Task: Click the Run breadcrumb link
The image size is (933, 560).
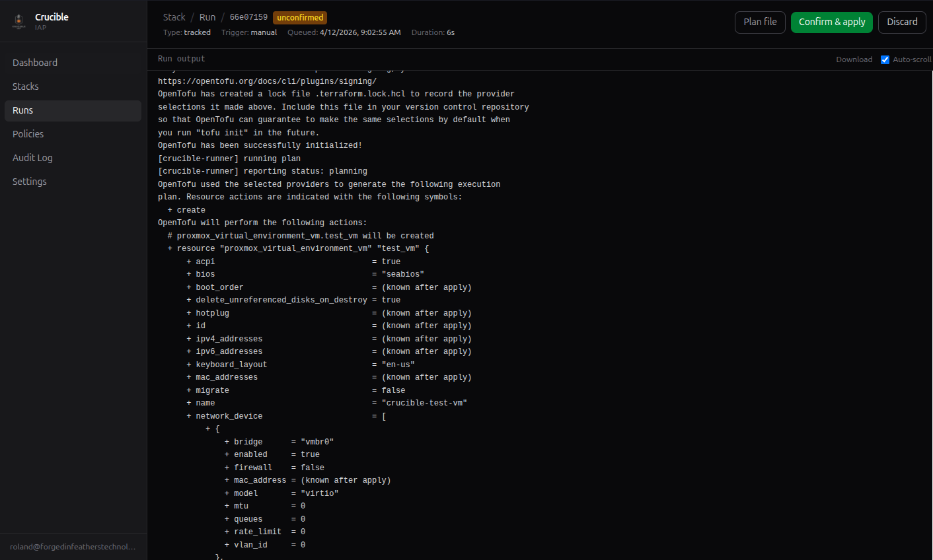Action: [x=207, y=17]
